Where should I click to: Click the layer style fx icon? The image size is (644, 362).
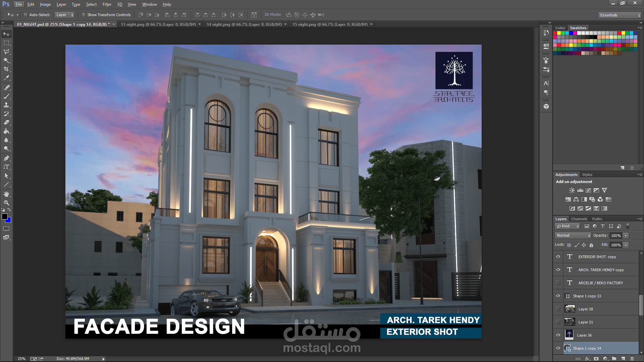tap(587, 359)
